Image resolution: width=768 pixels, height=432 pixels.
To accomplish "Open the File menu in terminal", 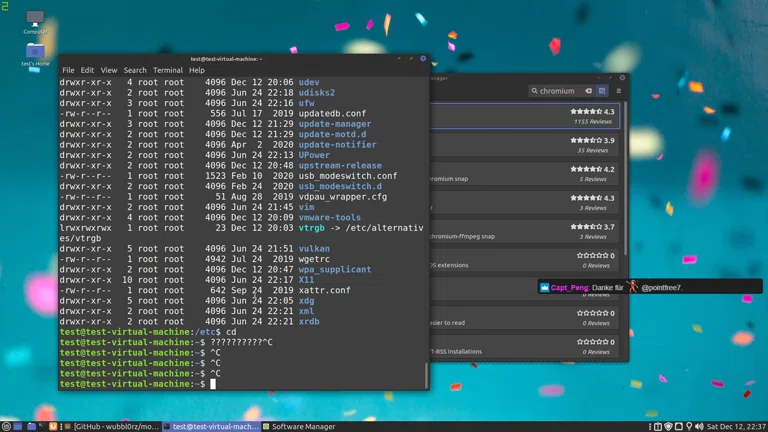I will 68,70.
